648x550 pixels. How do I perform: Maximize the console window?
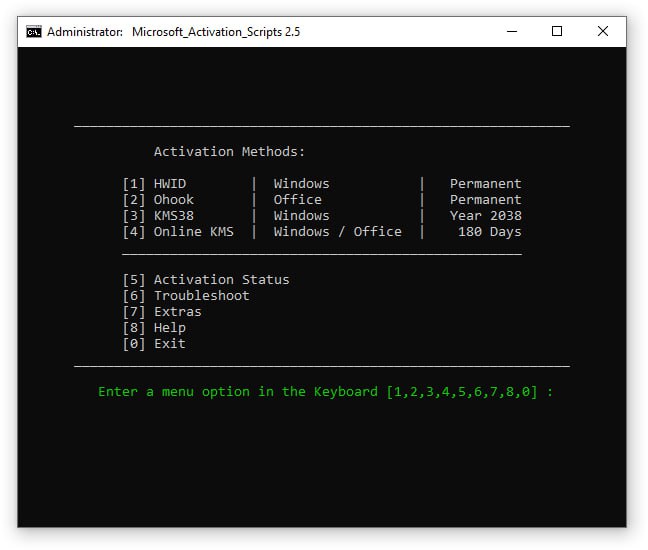click(557, 31)
